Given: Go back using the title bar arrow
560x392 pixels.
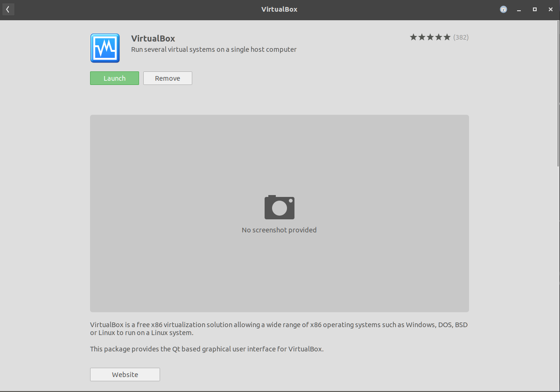Looking at the screenshot, I should click(x=8, y=9).
